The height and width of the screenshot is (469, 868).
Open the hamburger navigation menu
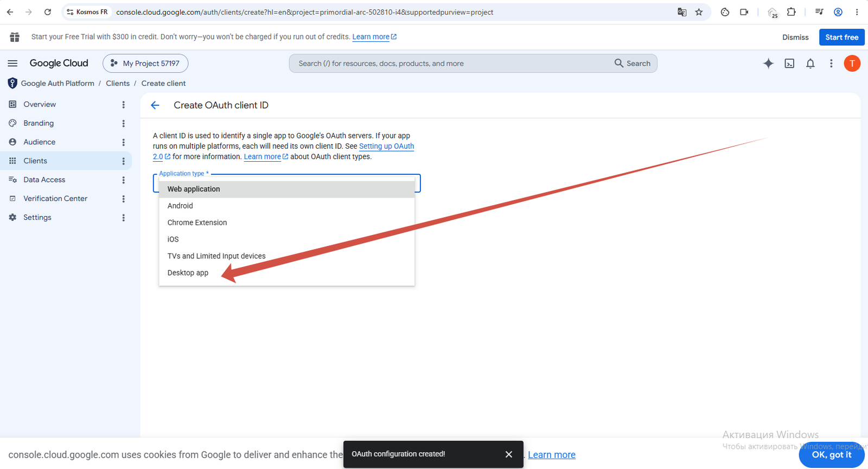(12, 64)
